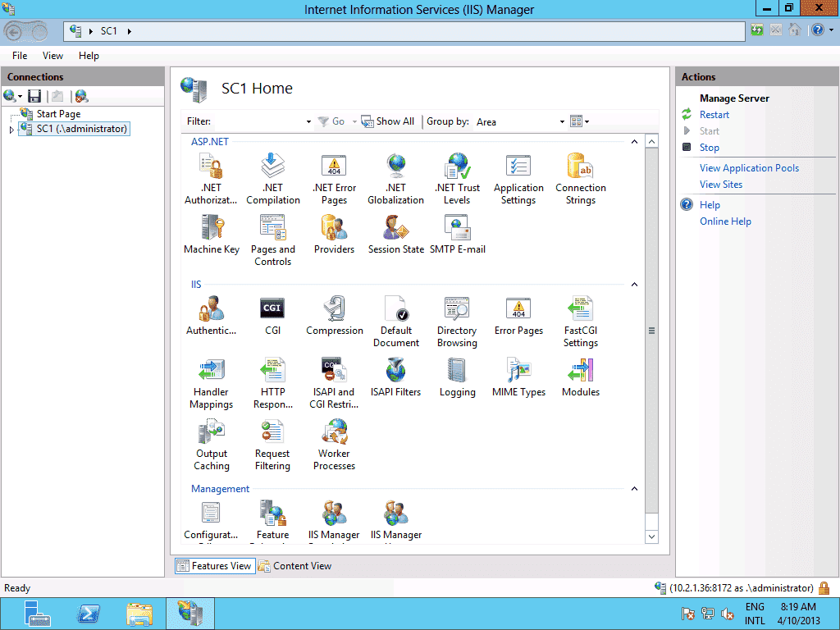Screen dimensions: 840x630
Task: Open SMTP E-mail feature
Action: click(x=458, y=234)
